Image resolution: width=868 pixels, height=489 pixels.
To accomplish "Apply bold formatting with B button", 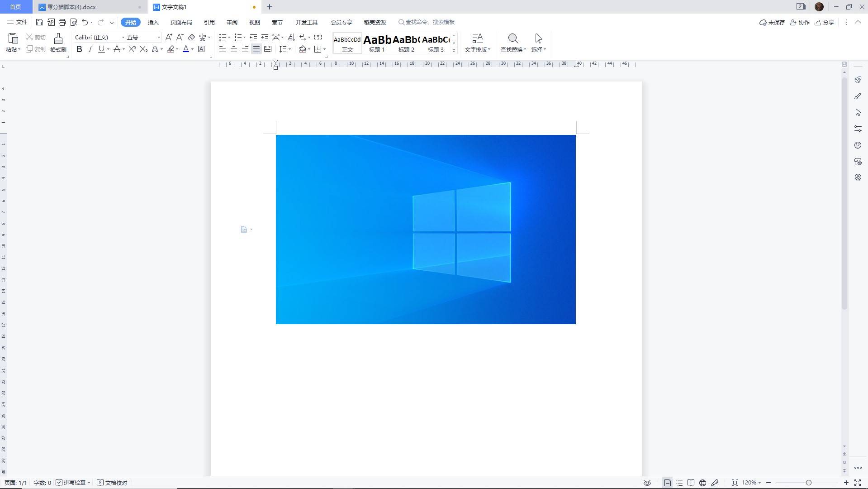I will click(79, 49).
